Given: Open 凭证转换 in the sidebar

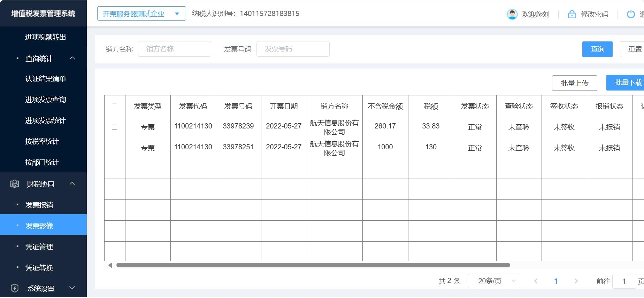Looking at the screenshot, I should [39, 268].
